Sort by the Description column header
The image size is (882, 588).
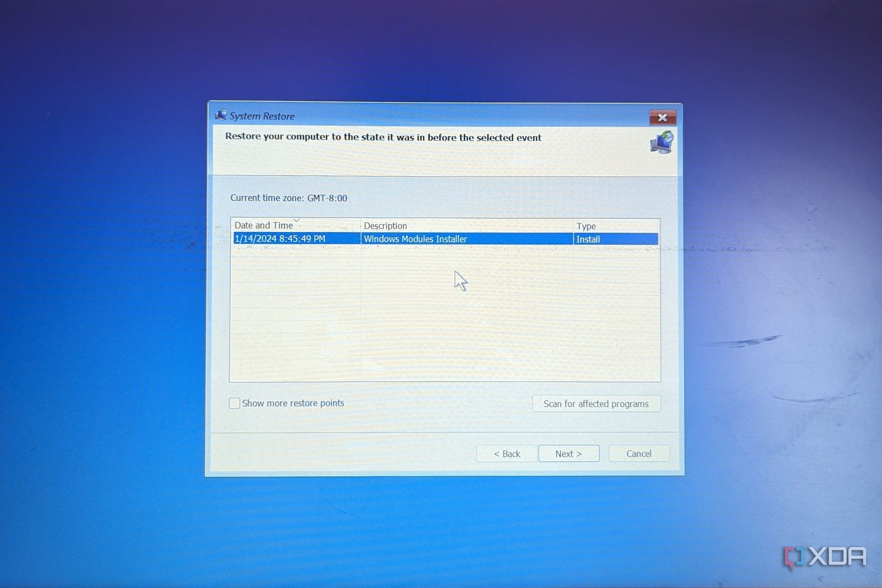[x=386, y=226]
